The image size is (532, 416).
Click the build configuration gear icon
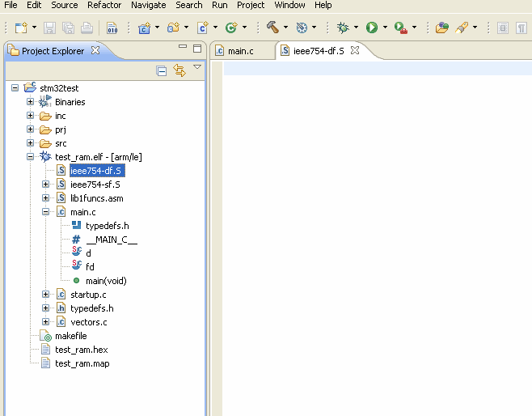click(302, 28)
